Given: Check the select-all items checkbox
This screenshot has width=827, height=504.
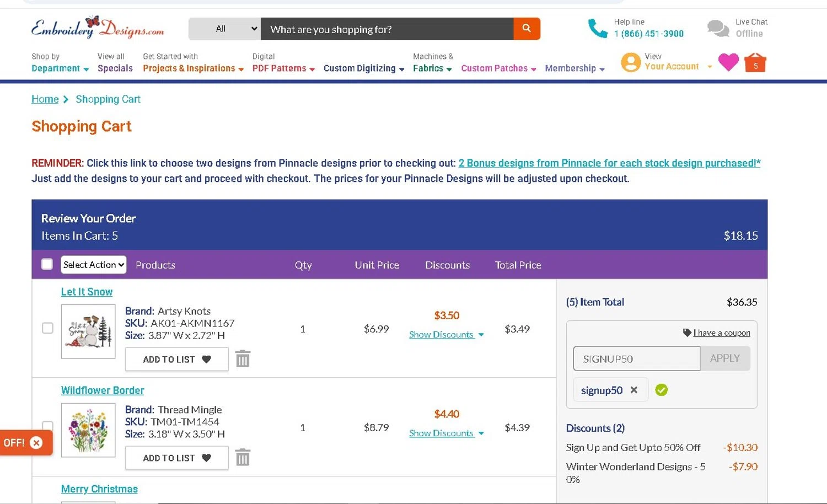Looking at the screenshot, I should click(x=47, y=264).
